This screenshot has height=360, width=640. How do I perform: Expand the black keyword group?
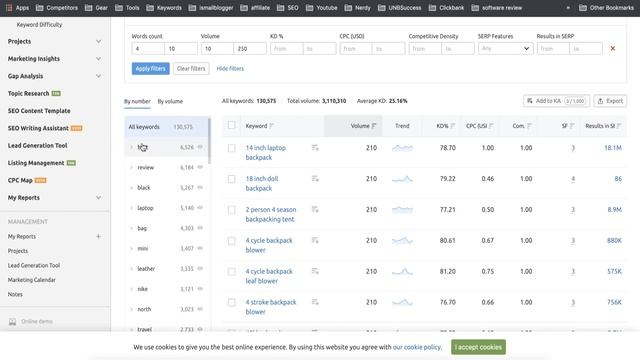click(x=131, y=188)
